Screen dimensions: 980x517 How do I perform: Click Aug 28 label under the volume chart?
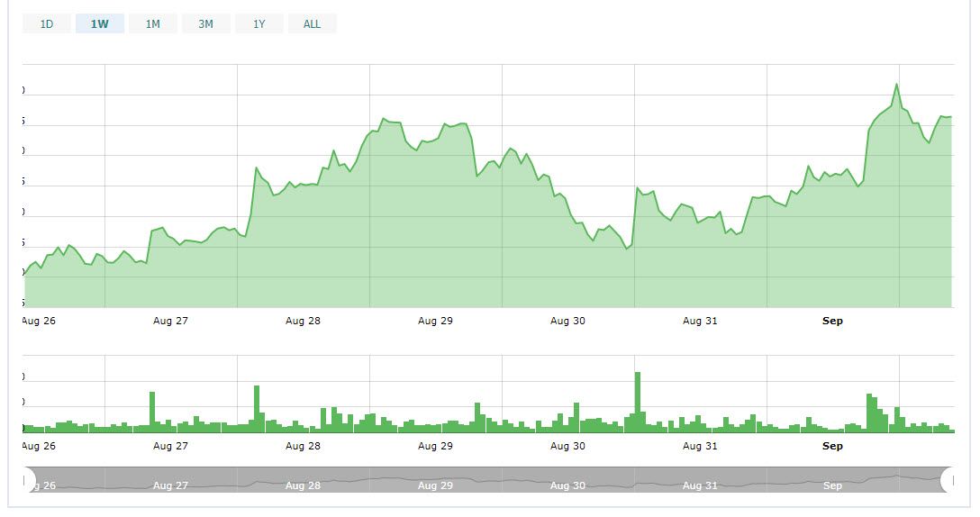point(303,446)
